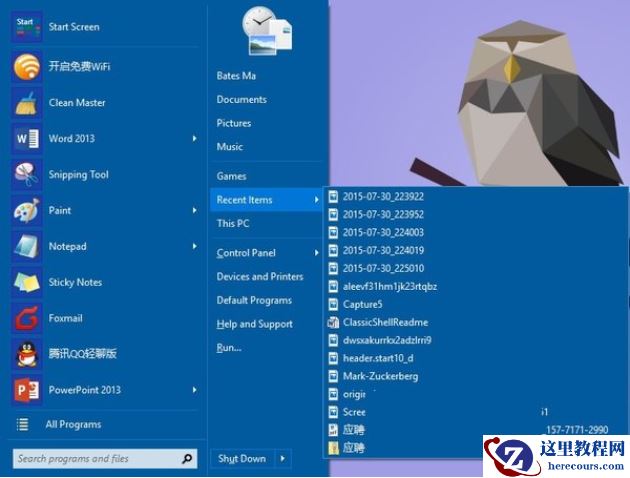
Task: Open This PC from the menu
Action: [x=233, y=224]
